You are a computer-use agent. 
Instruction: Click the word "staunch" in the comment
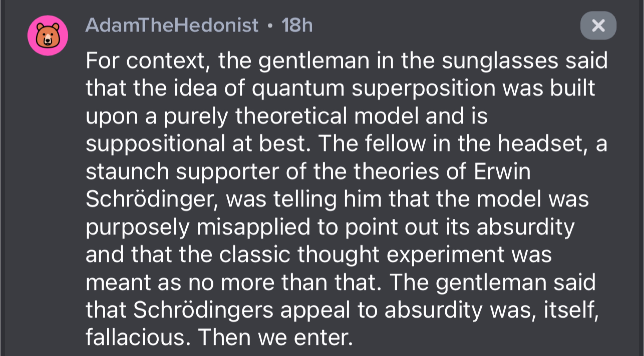point(127,172)
